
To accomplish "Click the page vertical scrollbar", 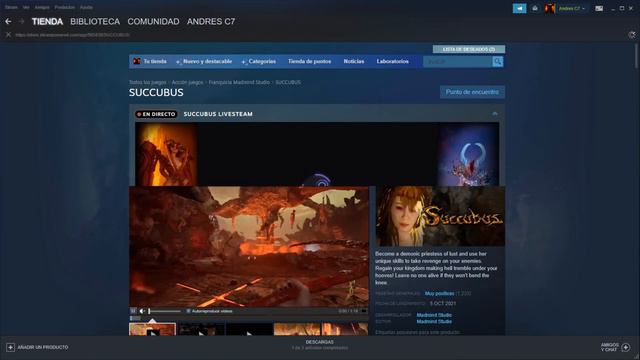I will (x=636, y=56).
